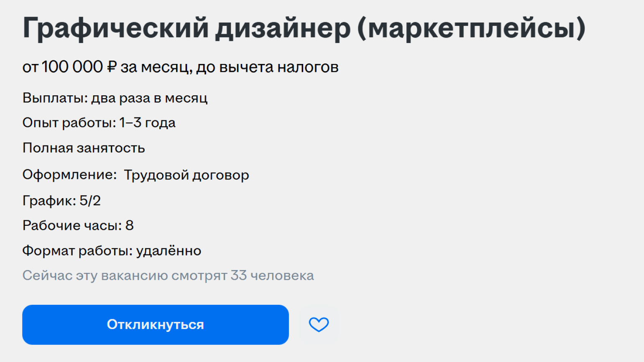Click the 100 000 salary amount
644x362 pixels.
pos(72,67)
